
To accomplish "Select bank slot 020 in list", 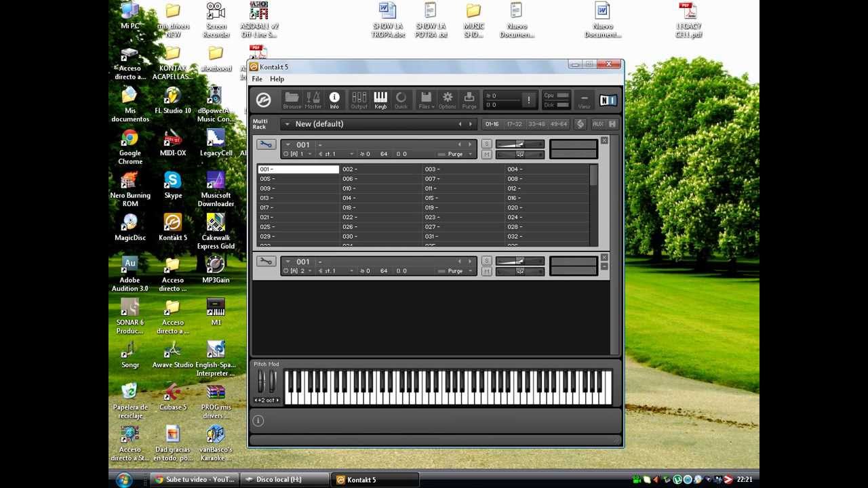I will click(x=547, y=207).
